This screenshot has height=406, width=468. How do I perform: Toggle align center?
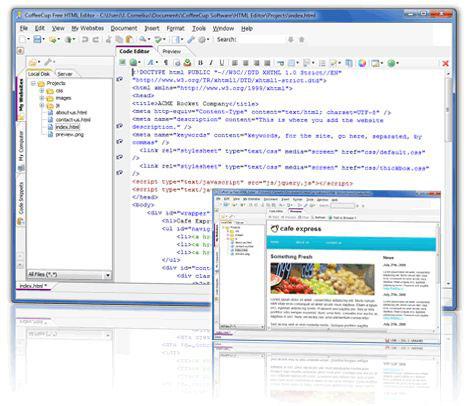[246, 63]
